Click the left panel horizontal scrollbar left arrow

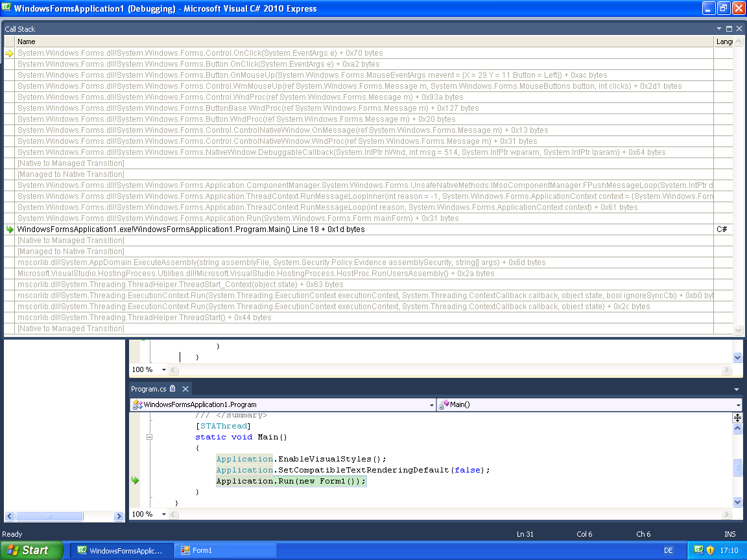(x=10, y=516)
